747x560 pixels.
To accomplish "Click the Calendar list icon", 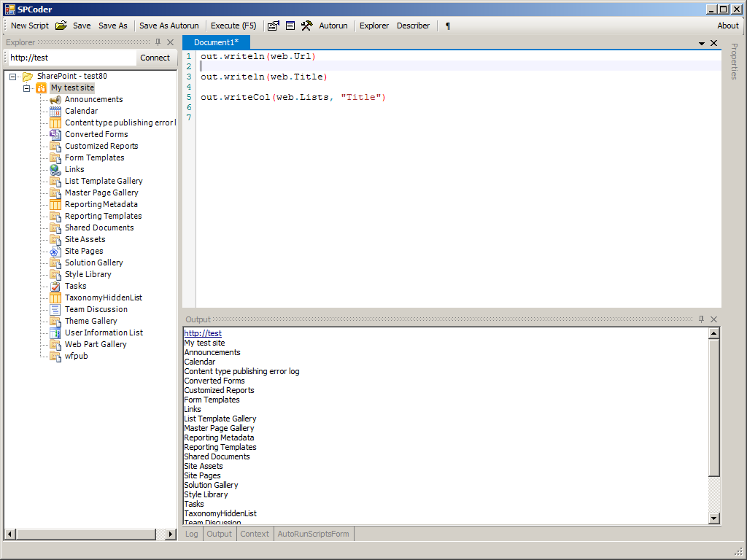I will coord(55,111).
